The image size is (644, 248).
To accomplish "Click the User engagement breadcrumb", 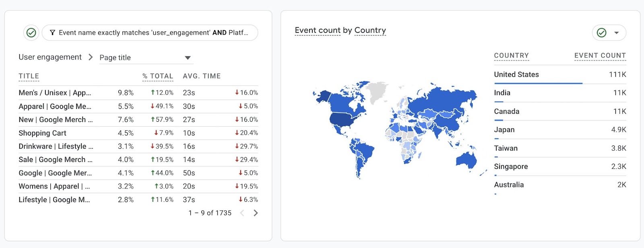I will (x=50, y=57).
